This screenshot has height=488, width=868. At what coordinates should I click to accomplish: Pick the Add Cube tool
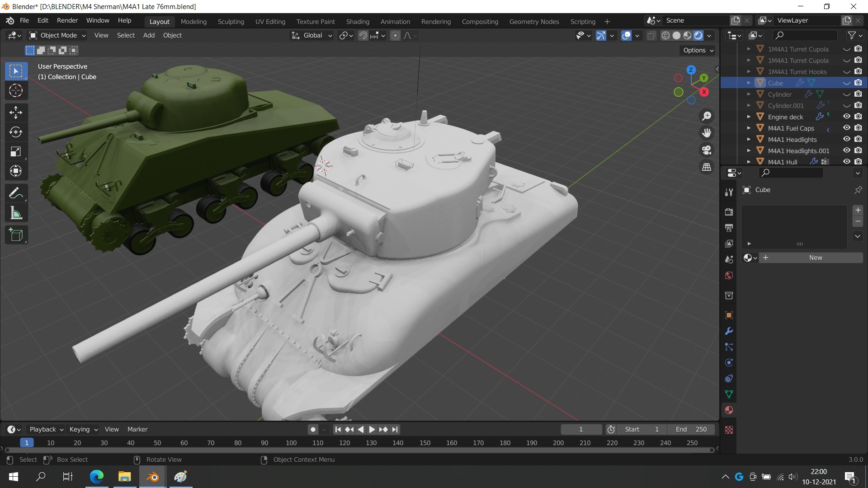click(16, 235)
